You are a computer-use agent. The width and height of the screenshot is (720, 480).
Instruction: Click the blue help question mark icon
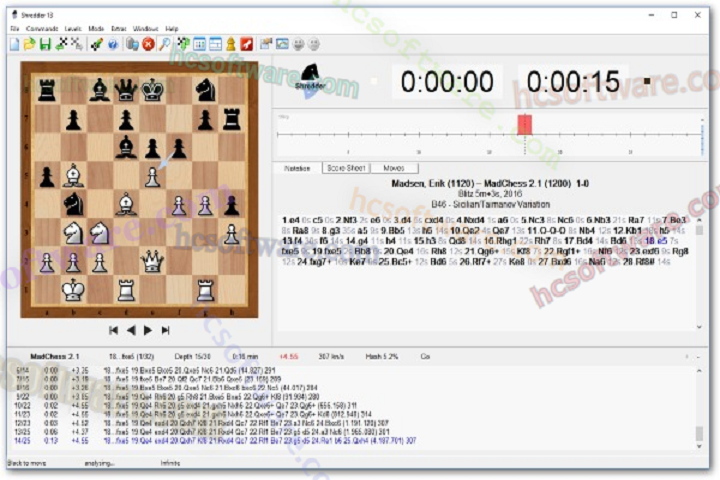coord(113,44)
